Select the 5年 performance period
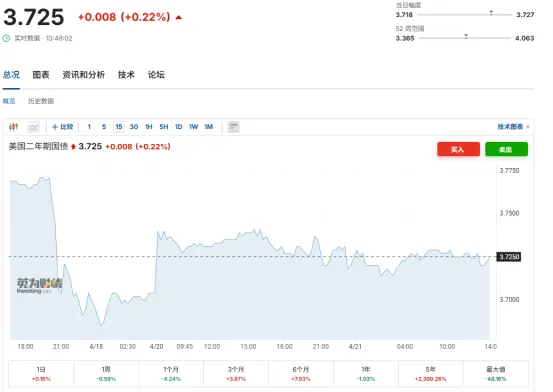 click(x=431, y=374)
